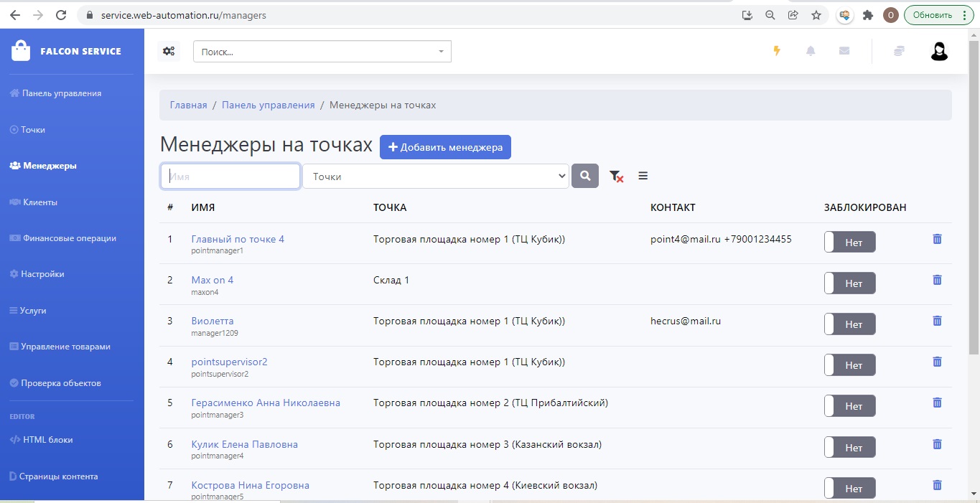This screenshot has width=980, height=503.
Task: Click the clear filter icon
Action: [616, 177]
